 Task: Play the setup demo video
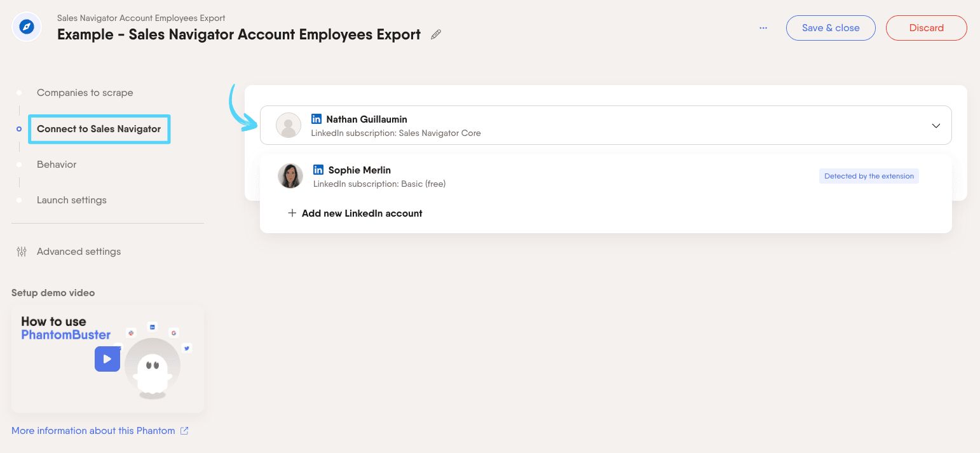(107, 359)
